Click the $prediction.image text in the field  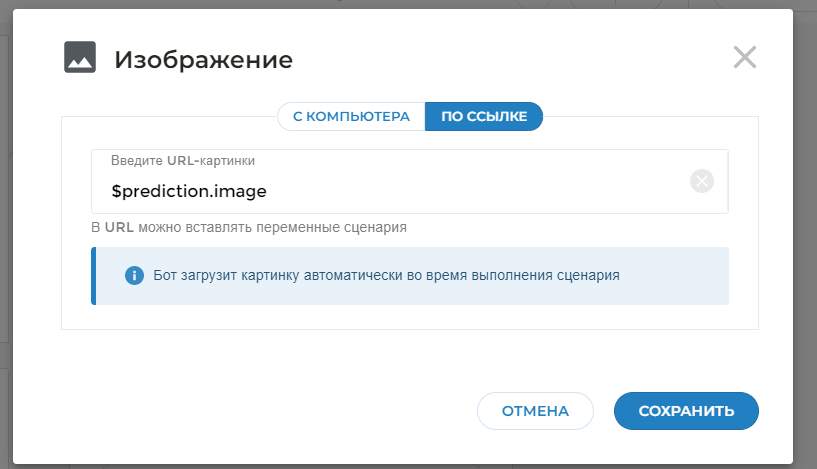click(x=189, y=191)
